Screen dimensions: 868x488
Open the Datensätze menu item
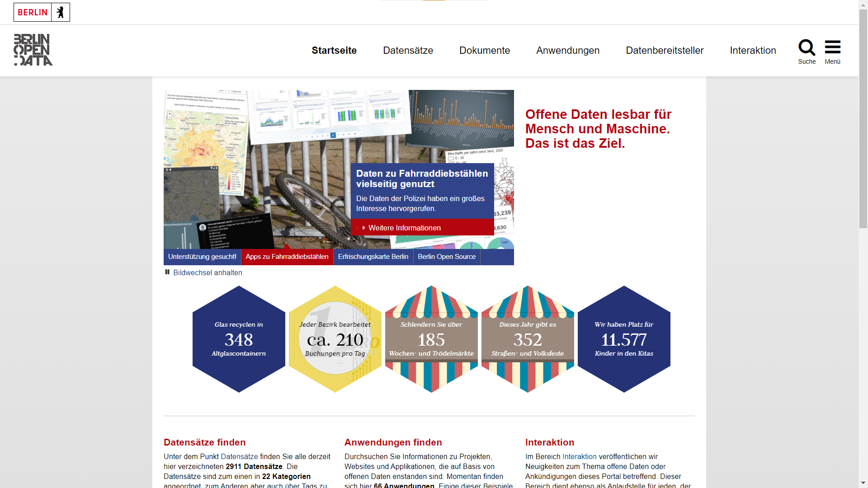pos(408,50)
